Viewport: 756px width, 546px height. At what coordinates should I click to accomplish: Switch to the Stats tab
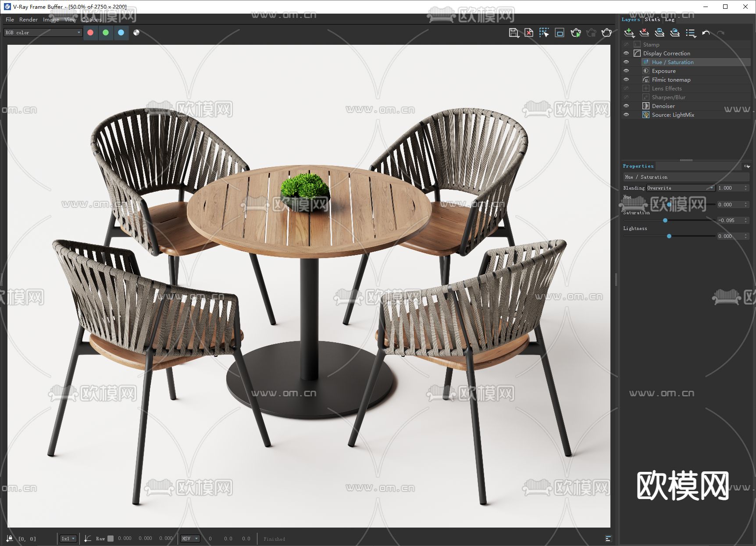652,19
